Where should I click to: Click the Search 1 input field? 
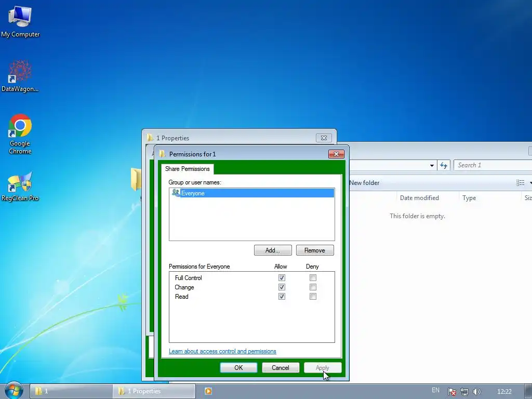click(493, 165)
